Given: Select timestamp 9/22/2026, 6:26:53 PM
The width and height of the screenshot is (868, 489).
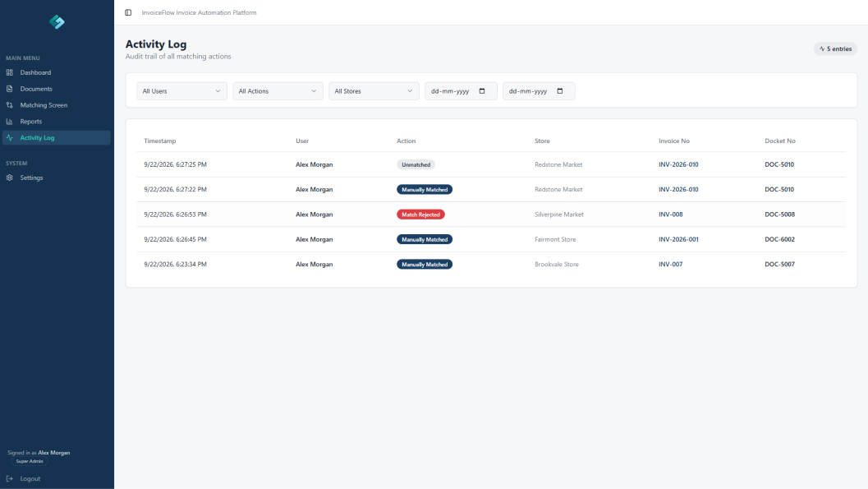Looking at the screenshot, I should click(176, 215).
